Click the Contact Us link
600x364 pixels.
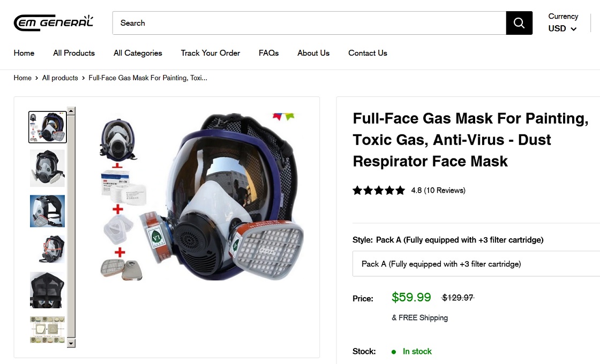point(367,53)
